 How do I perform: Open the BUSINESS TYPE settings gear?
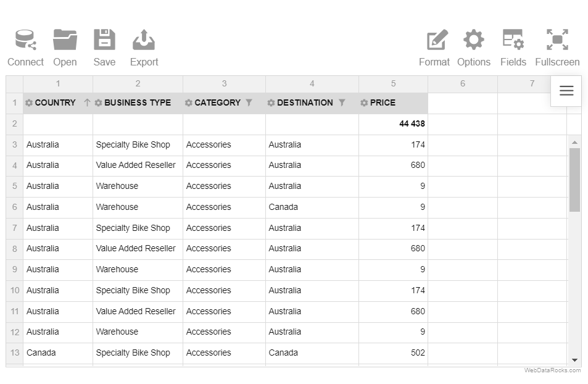(98, 103)
